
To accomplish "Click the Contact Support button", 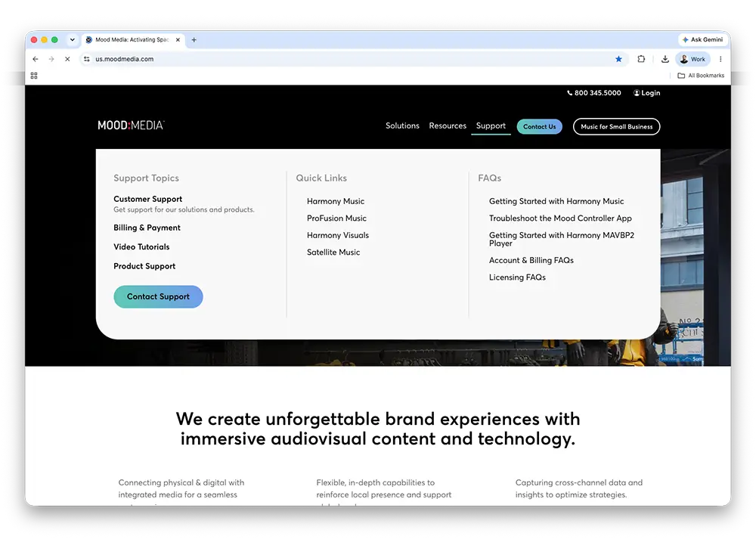I will point(158,296).
